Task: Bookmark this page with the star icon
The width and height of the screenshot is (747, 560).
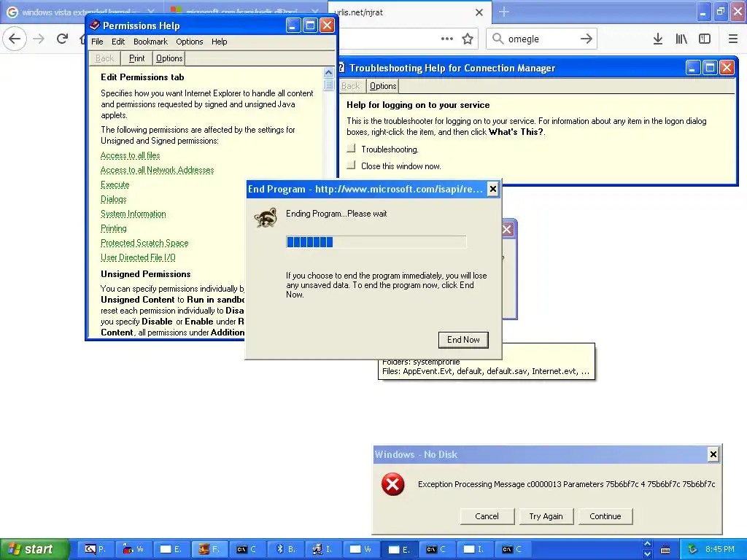Action: tap(468, 39)
